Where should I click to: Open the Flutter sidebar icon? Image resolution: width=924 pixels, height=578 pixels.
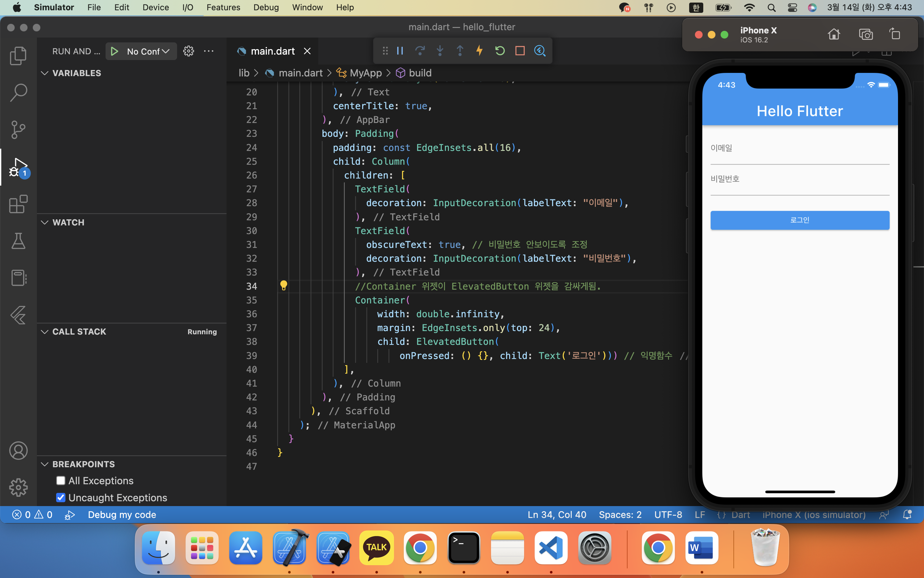click(x=18, y=315)
